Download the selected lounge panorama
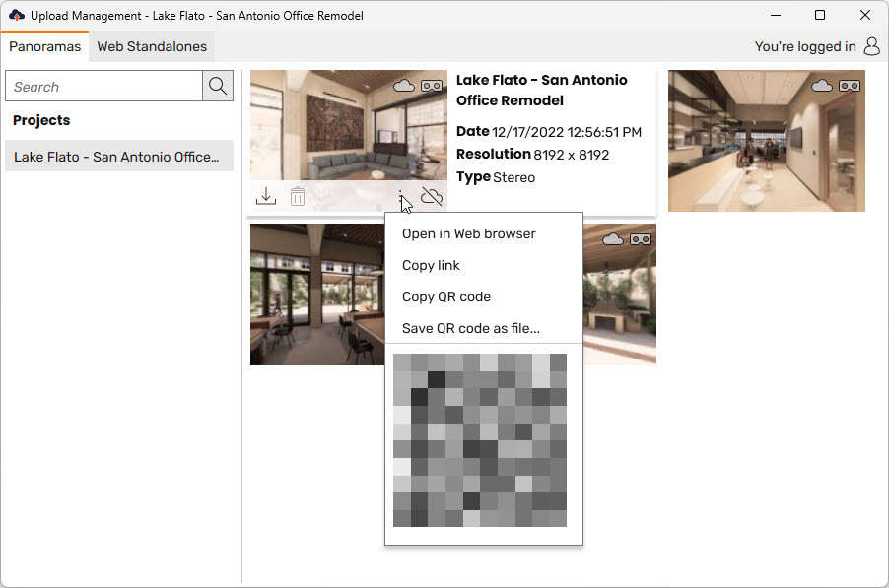Viewport: 889px width, 588px height. tap(266, 196)
